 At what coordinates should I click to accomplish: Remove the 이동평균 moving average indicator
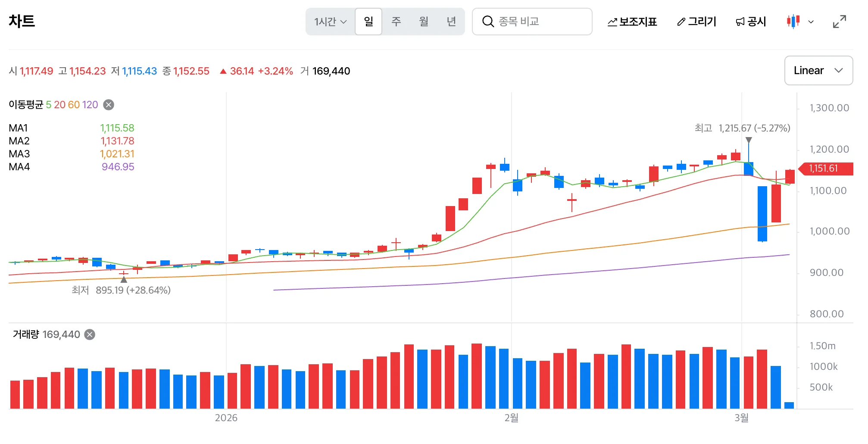click(109, 105)
